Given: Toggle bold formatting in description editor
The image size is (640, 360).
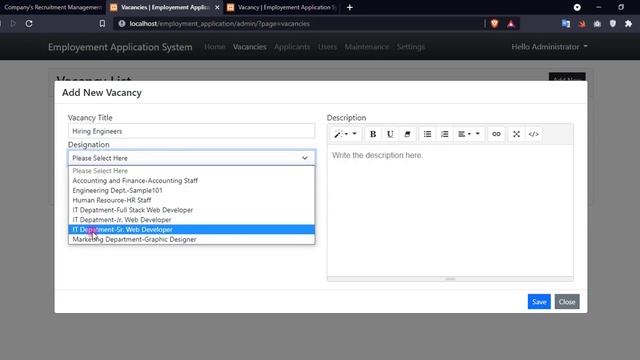Looking at the screenshot, I should tap(373, 134).
